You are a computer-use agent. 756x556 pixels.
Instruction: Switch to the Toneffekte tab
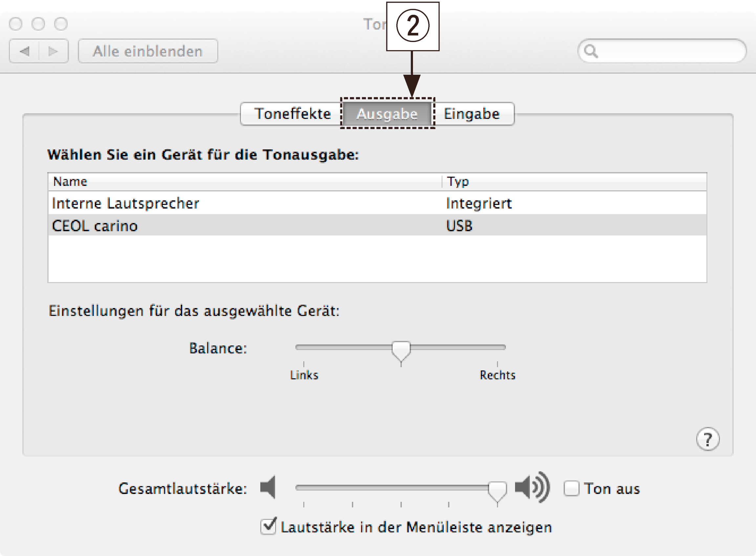[x=292, y=114]
